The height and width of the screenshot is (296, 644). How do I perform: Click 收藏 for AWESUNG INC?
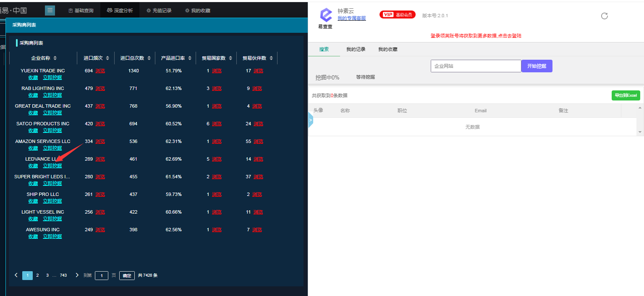(33, 236)
